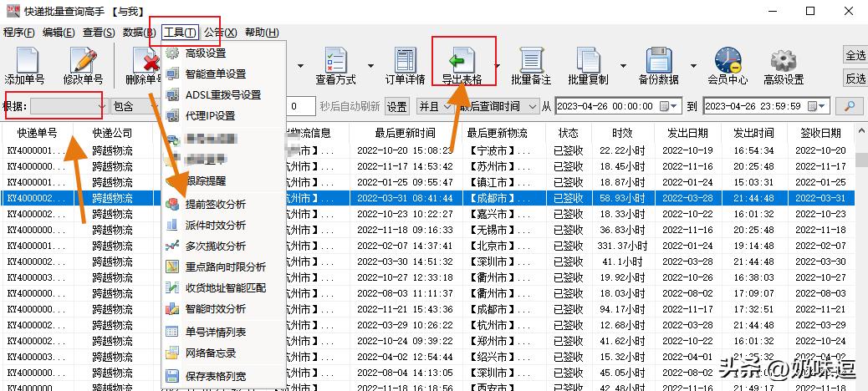Sort by 时效 column header
Viewport: 868px width, 391px height.
pyautogui.click(x=623, y=133)
